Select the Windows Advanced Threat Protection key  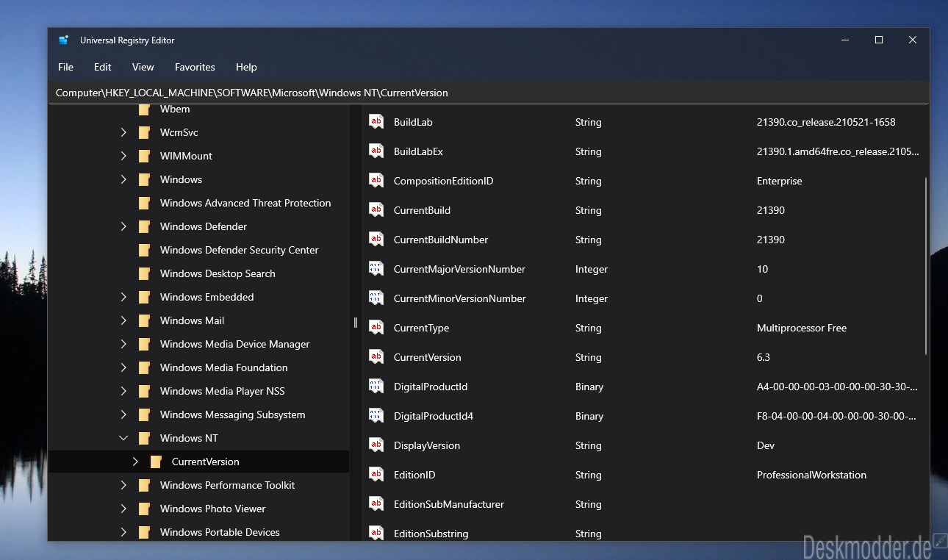coord(245,203)
